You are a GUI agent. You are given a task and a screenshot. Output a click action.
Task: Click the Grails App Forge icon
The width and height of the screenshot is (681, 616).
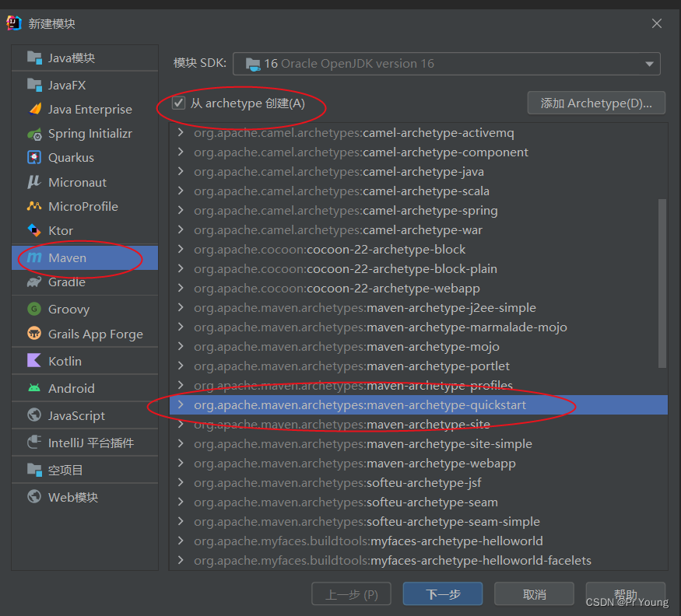34,334
